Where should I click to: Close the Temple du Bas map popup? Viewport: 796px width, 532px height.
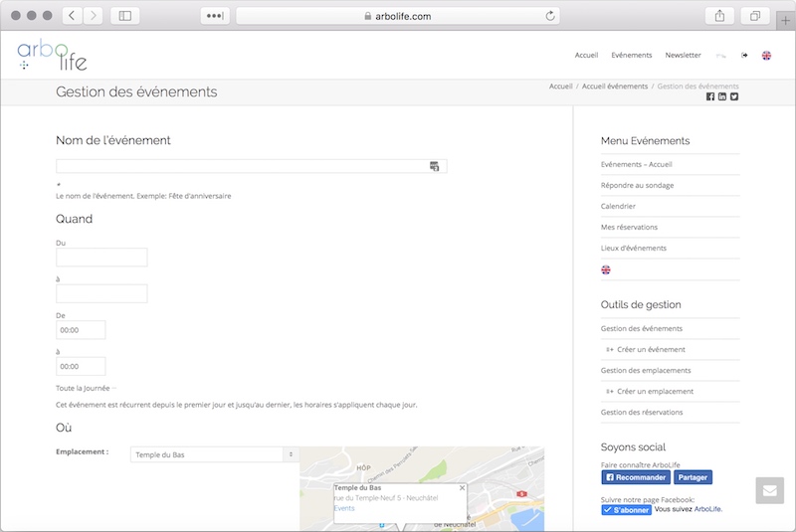click(462, 488)
